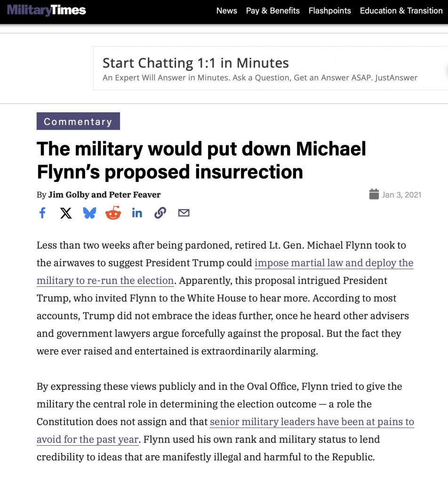Share article on Facebook
Image resolution: width=448 pixels, height=481 pixels.
[x=42, y=213]
